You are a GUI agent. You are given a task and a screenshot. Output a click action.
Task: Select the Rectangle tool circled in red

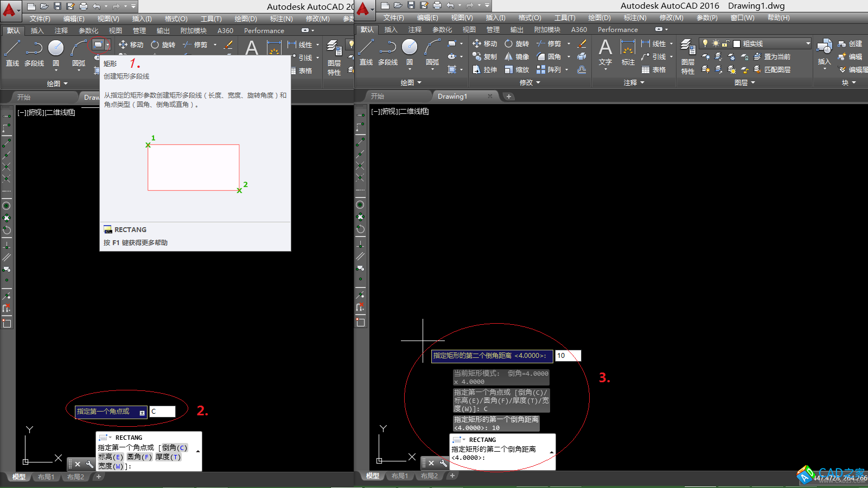tap(98, 44)
